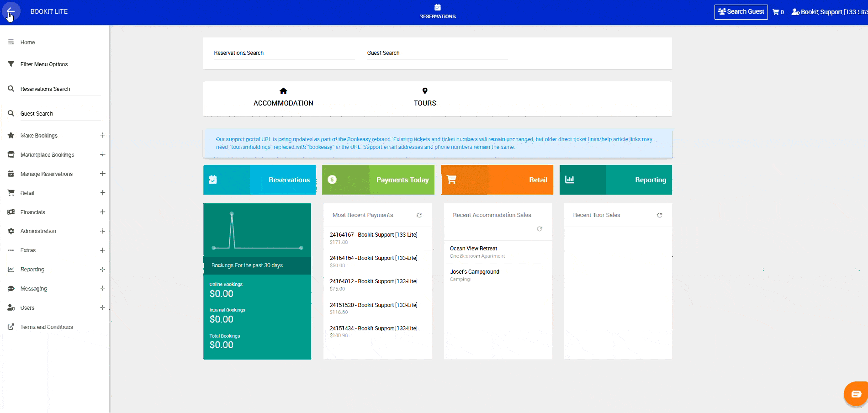Open the shopping cart icon in header
Viewport: 868px width, 413px height.
pyautogui.click(x=776, y=12)
